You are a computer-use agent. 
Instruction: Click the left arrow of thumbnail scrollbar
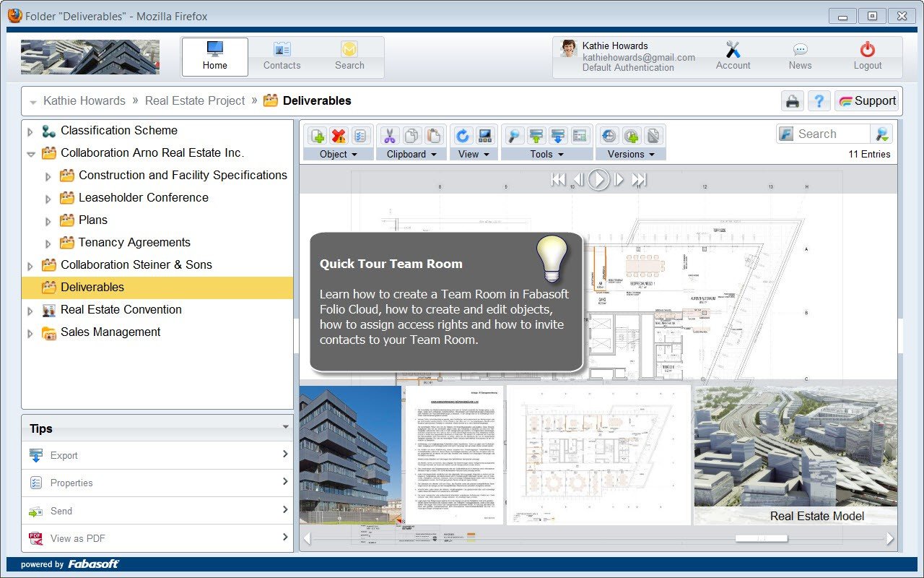(x=307, y=538)
